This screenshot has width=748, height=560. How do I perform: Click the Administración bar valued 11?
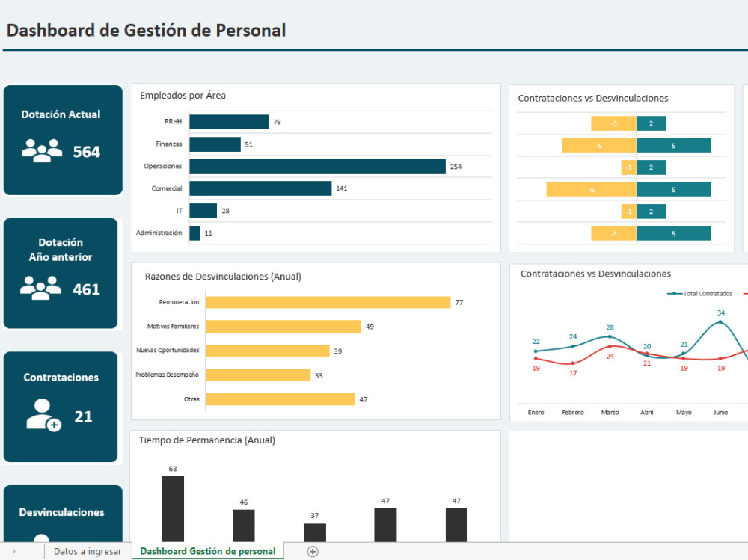pyautogui.click(x=194, y=233)
